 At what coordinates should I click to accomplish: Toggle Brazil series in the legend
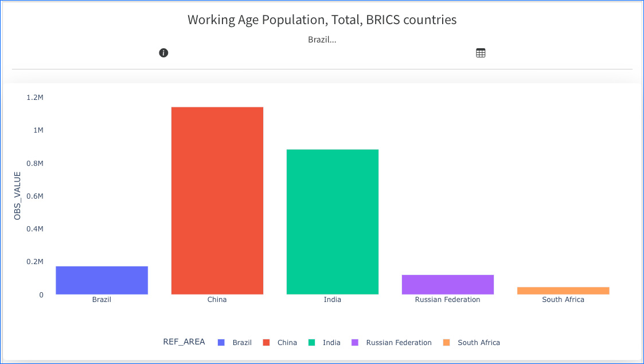pyautogui.click(x=242, y=343)
